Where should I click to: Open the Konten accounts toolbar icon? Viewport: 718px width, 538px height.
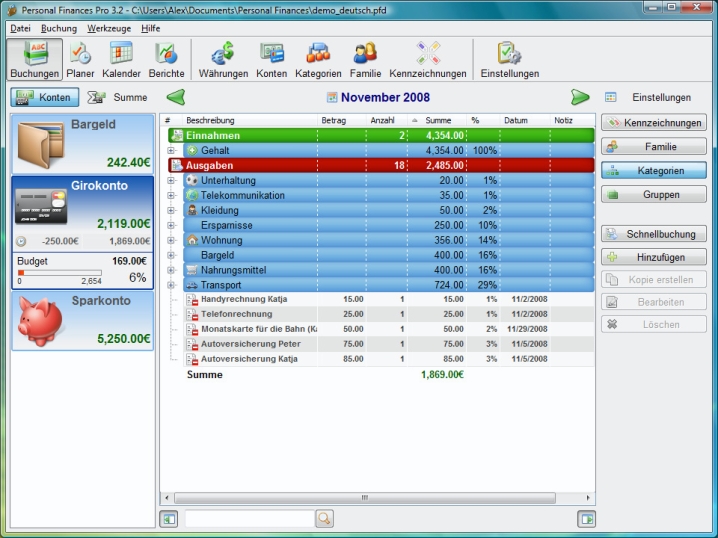tap(271, 60)
